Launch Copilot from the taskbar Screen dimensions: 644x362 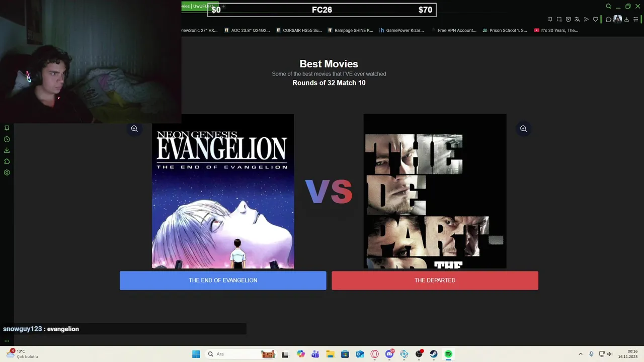[x=301, y=354]
